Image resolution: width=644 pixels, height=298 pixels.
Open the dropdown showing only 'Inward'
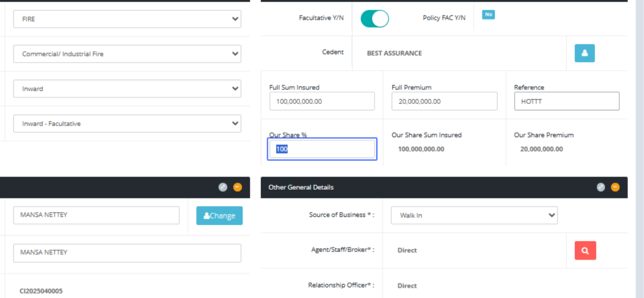pos(127,89)
